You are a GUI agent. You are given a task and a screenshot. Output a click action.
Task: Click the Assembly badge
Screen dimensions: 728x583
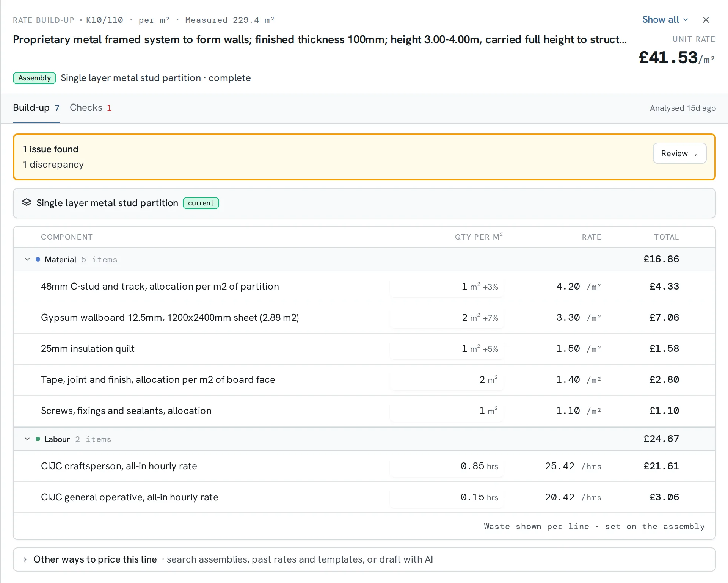click(35, 78)
